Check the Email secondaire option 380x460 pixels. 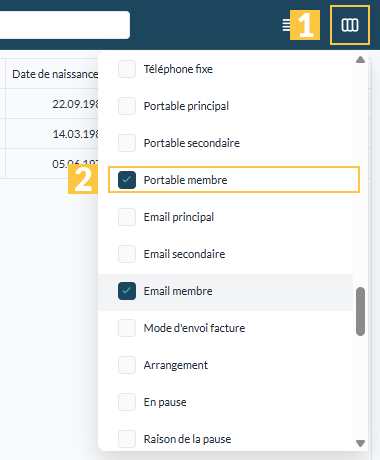127,254
